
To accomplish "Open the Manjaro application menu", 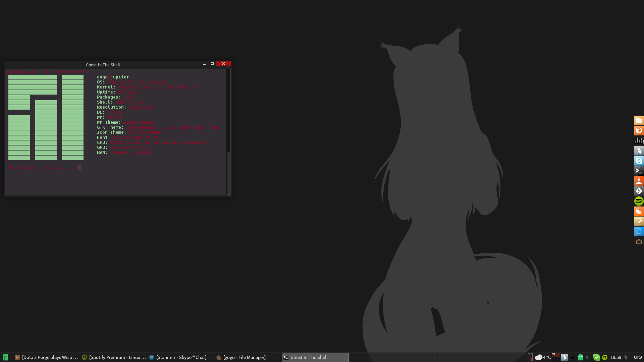I will (5, 357).
